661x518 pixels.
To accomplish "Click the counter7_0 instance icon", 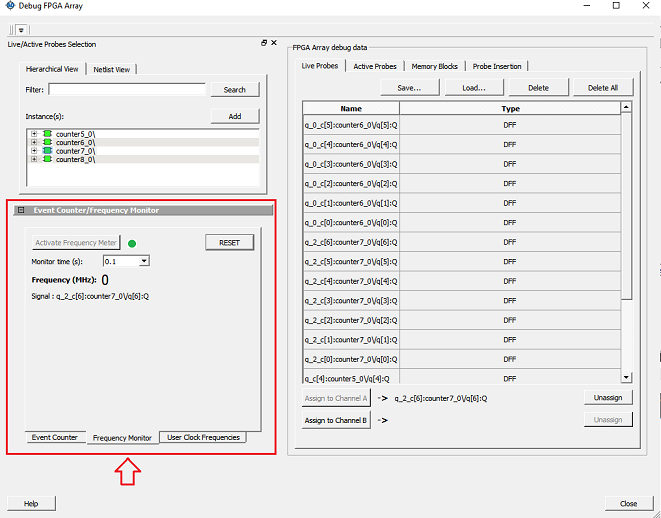I will click(47, 151).
